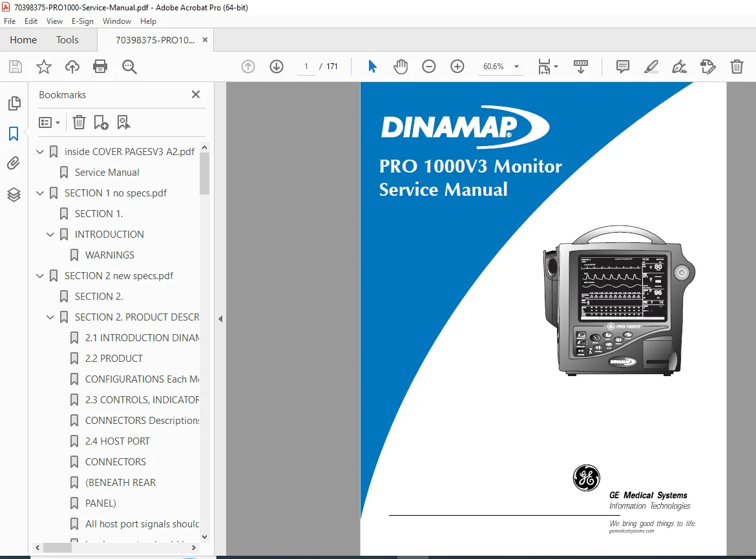Image resolution: width=756 pixels, height=559 pixels.
Task: Toggle scrolling mode keyboard icon
Action: pyautogui.click(x=580, y=67)
